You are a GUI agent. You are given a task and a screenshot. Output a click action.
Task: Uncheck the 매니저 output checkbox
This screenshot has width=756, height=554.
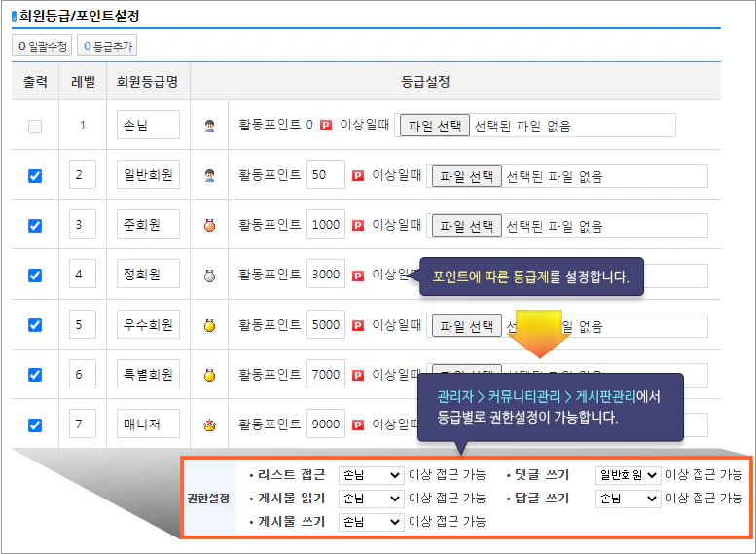pyautogui.click(x=35, y=425)
